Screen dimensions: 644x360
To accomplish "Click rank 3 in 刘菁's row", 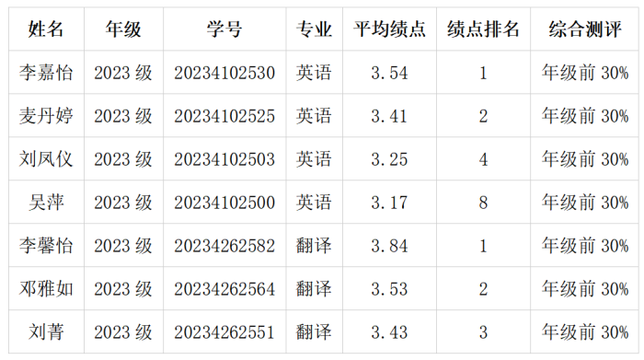I will point(483,332).
